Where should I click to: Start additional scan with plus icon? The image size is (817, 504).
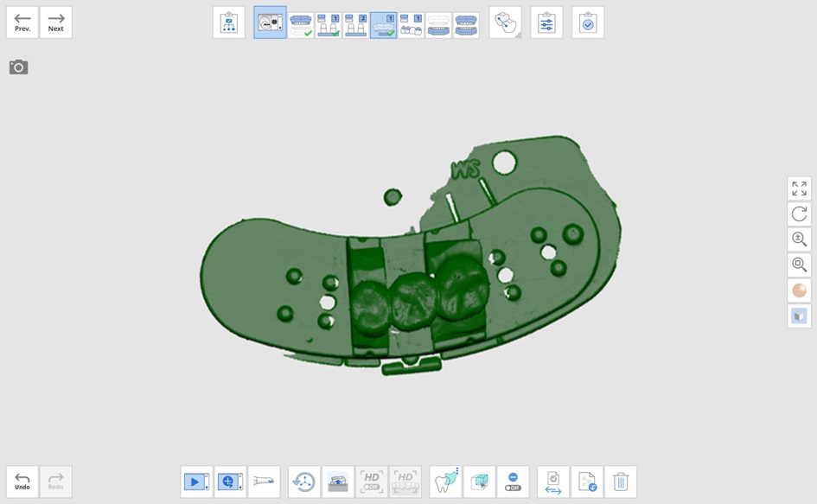[230, 482]
